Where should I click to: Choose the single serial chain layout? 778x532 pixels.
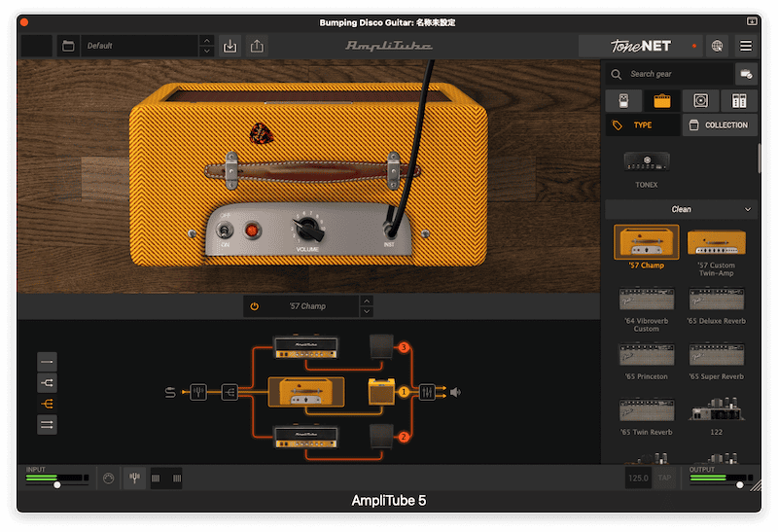47,362
